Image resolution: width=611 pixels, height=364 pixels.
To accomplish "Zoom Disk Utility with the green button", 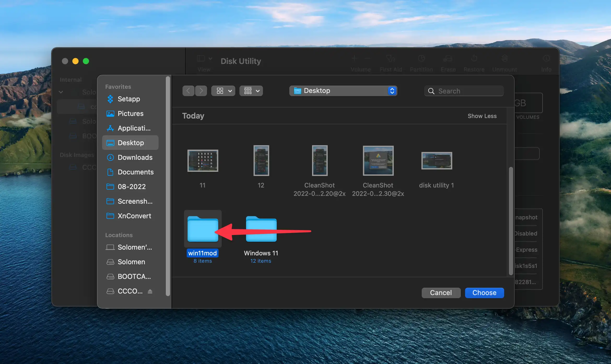I will point(86,61).
